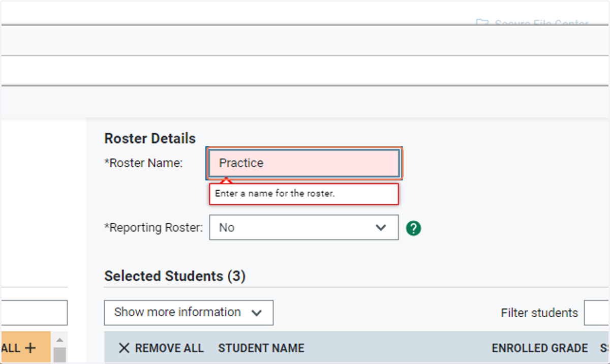Expand the Show more information dropdown
This screenshot has height=364, width=610.
(189, 313)
